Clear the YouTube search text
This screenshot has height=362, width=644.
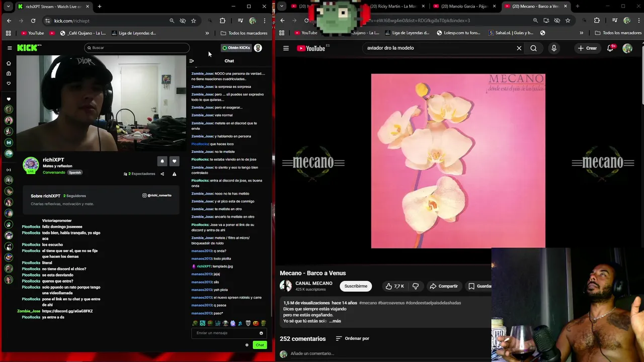tap(519, 48)
